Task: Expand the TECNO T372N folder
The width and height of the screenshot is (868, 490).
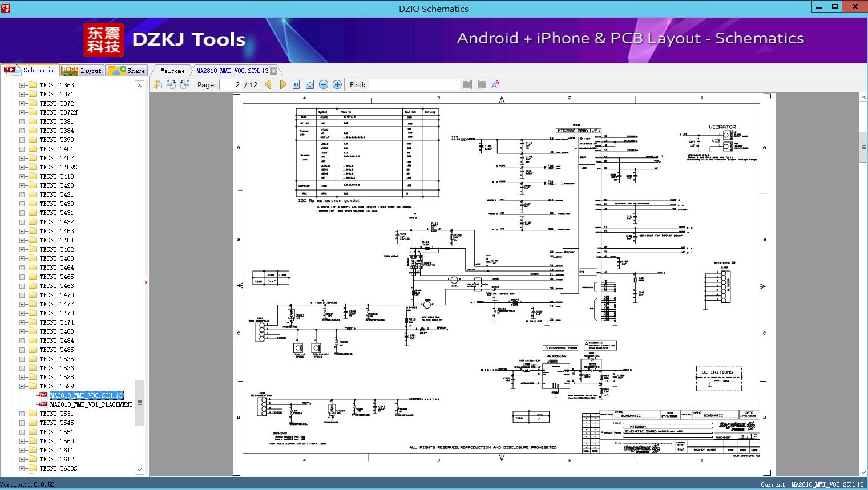Action: pyautogui.click(x=22, y=112)
